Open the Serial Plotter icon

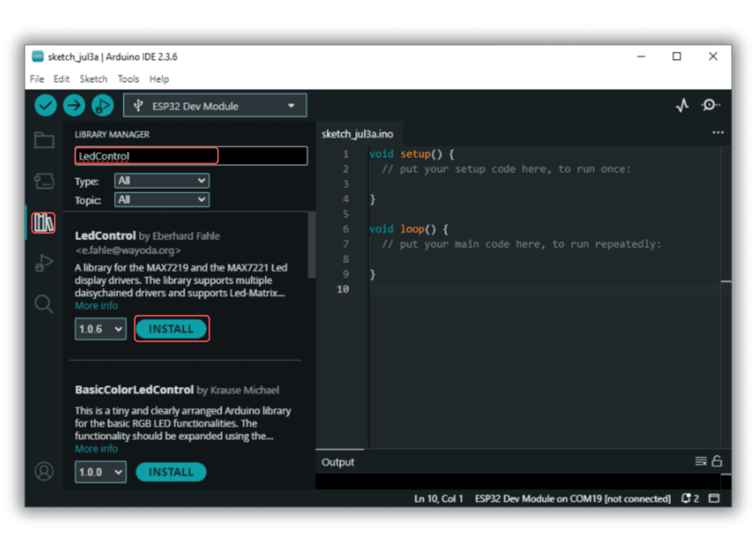(682, 105)
